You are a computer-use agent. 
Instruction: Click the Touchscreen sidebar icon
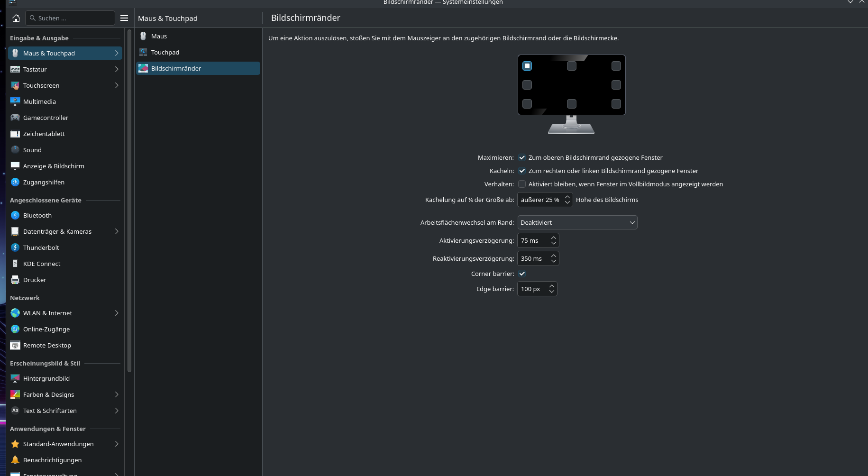[x=15, y=85]
